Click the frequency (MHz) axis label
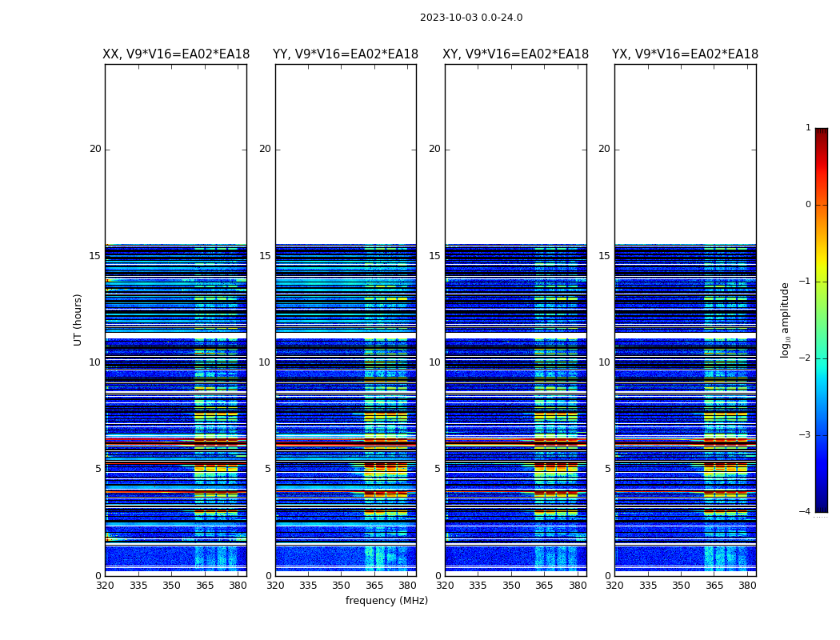Viewport: 840px width, 640px height. (x=386, y=600)
